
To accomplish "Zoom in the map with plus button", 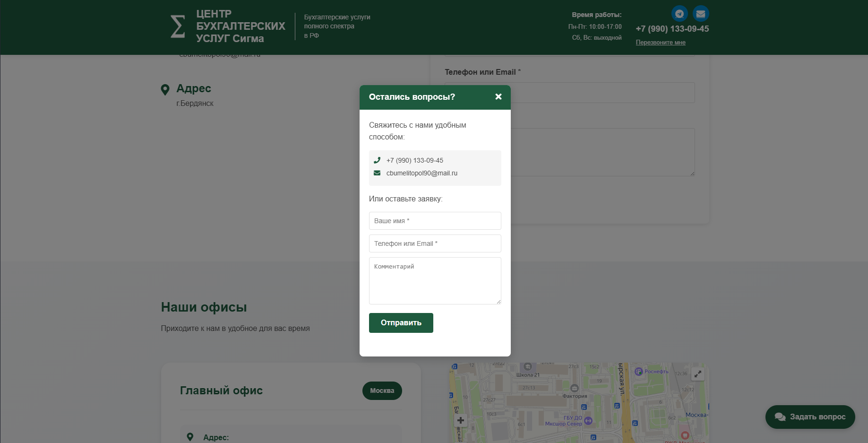I will 461,420.
